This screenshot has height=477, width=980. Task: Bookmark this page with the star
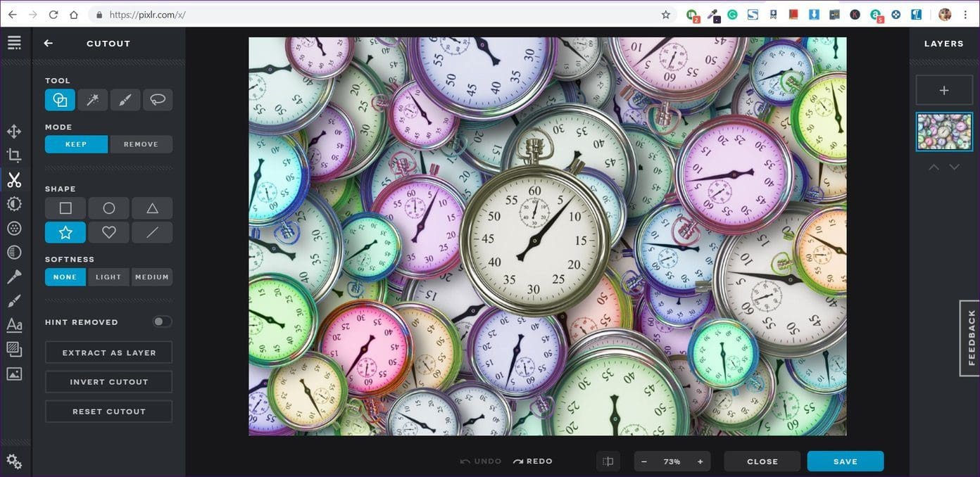[x=665, y=15]
